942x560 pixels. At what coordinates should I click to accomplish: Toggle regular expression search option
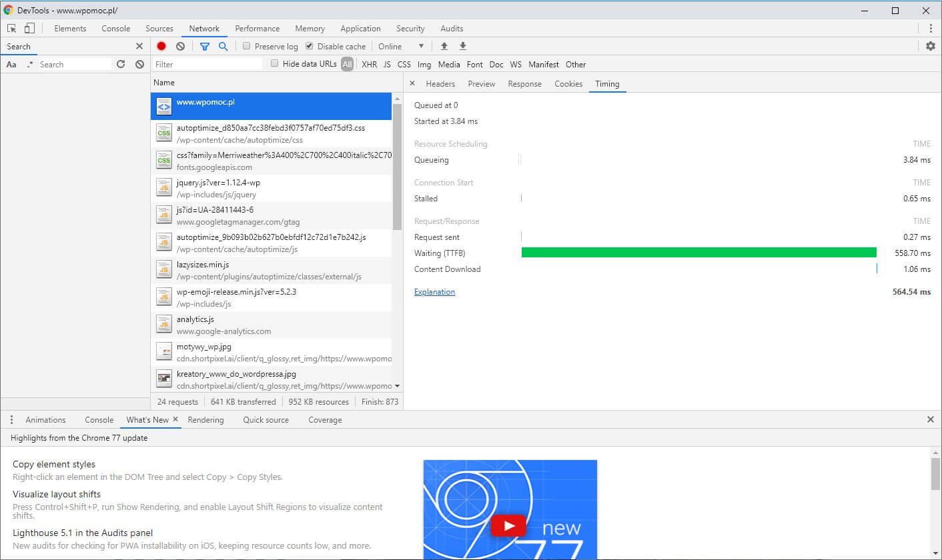(x=30, y=65)
